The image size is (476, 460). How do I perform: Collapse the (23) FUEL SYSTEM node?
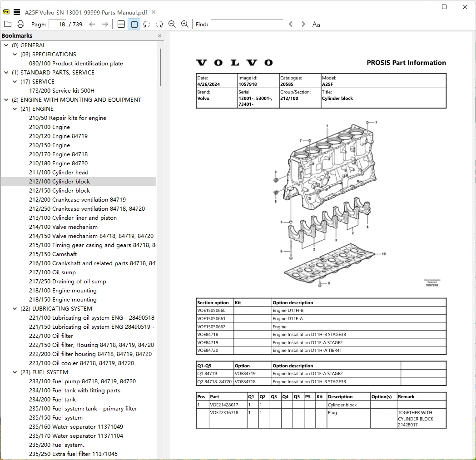(x=15, y=372)
